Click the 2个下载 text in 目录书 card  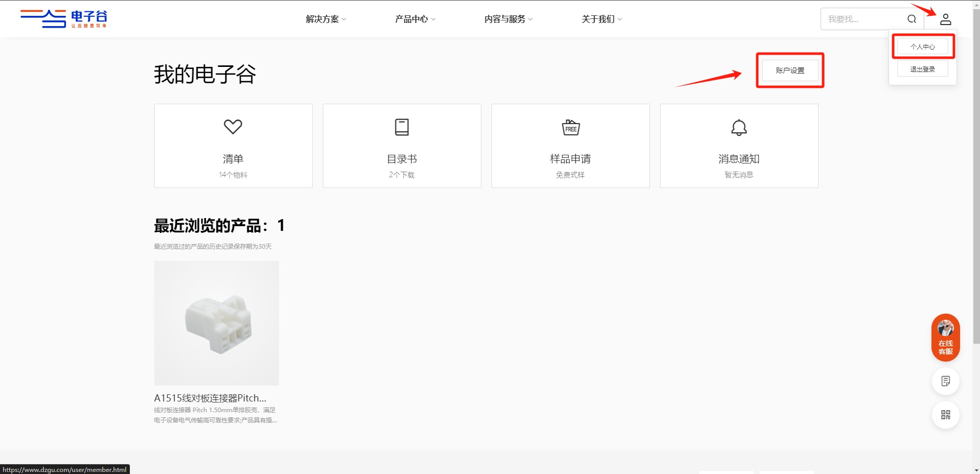[x=402, y=175]
